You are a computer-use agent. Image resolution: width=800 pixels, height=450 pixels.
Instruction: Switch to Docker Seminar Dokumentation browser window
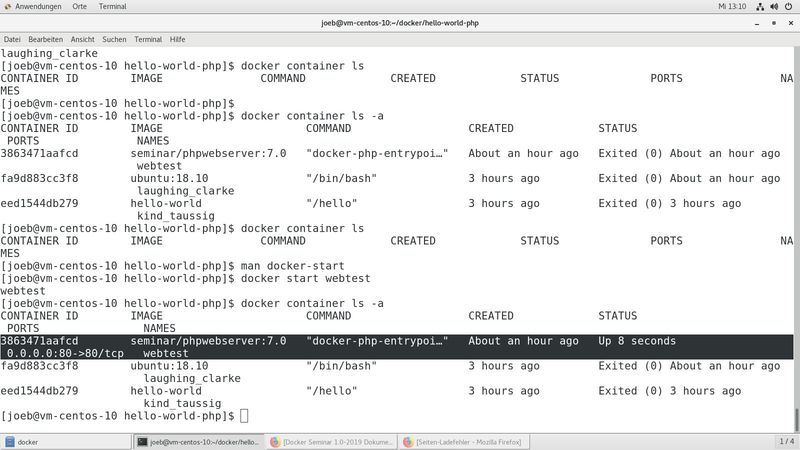click(x=331, y=442)
